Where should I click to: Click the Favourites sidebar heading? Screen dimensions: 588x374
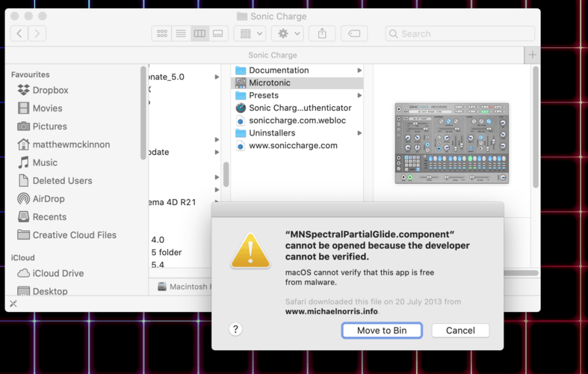coord(31,74)
